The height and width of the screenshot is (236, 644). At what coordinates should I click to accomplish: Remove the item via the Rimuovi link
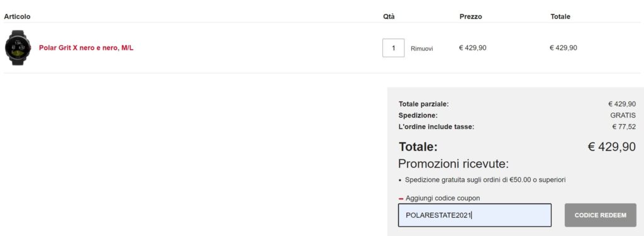point(422,48)
